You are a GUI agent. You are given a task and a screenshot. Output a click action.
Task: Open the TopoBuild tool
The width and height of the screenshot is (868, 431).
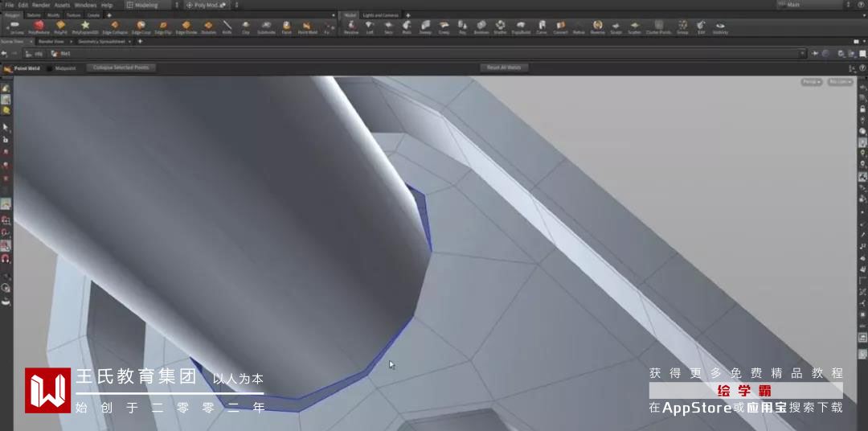520,27
